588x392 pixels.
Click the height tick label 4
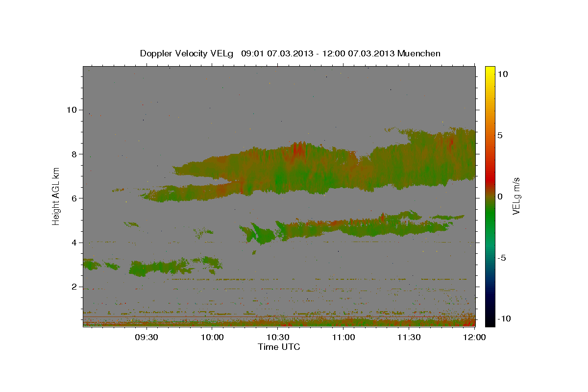pyautogui.click(x=73, y=243)
